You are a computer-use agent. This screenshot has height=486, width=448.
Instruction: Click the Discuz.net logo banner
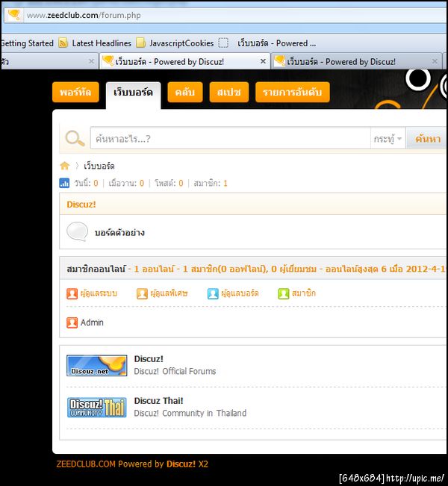[x=97, y=366]
